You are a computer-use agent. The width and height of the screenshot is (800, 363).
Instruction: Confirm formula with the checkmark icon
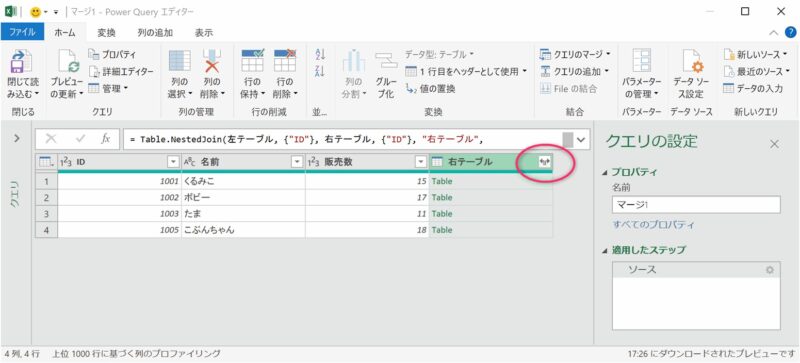80,139
